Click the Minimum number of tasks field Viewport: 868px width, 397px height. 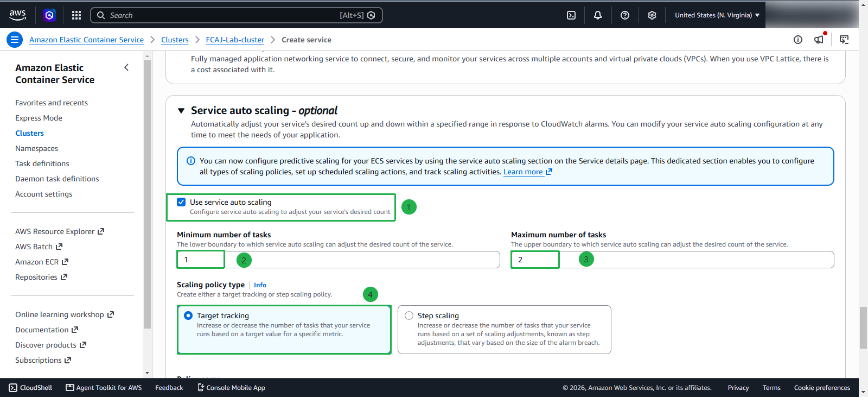tap(338, 260)
